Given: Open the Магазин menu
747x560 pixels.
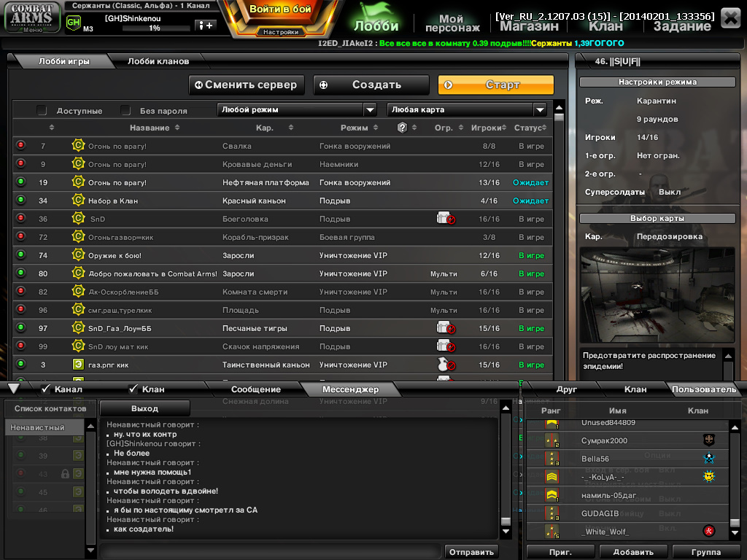Looking at the screenshot, I should [x=529, y=26].
